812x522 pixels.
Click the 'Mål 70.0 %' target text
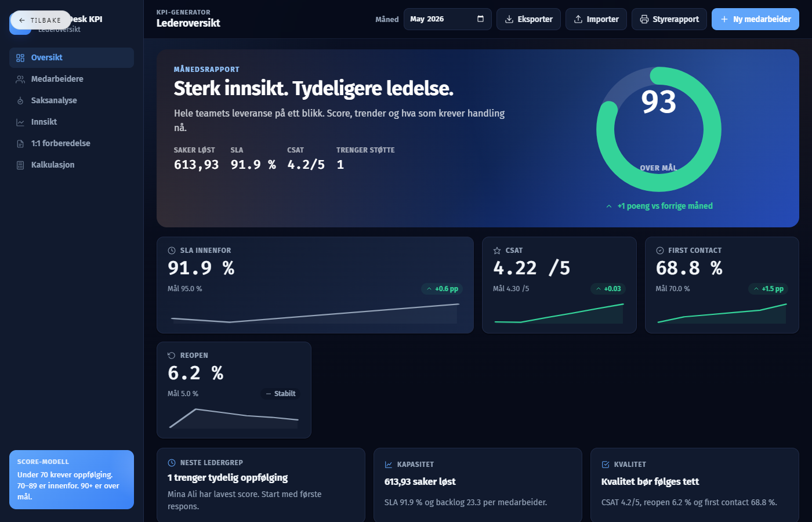(673, 289)
